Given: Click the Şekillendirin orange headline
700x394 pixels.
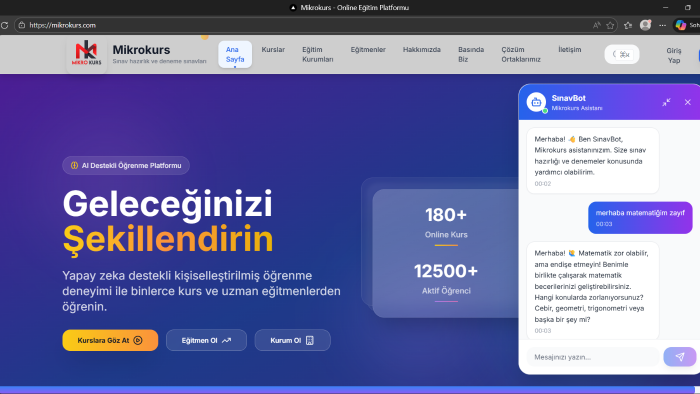Looking at the screenshot, I should [168, 239].
